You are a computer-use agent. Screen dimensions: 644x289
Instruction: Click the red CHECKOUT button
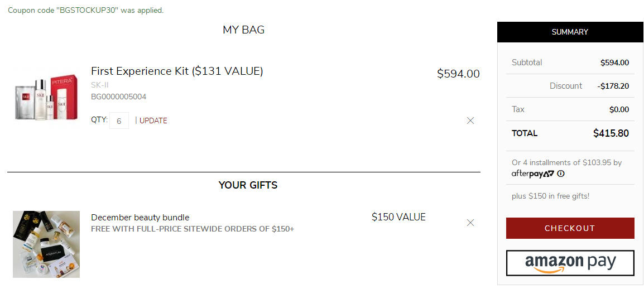pos(570,228)
